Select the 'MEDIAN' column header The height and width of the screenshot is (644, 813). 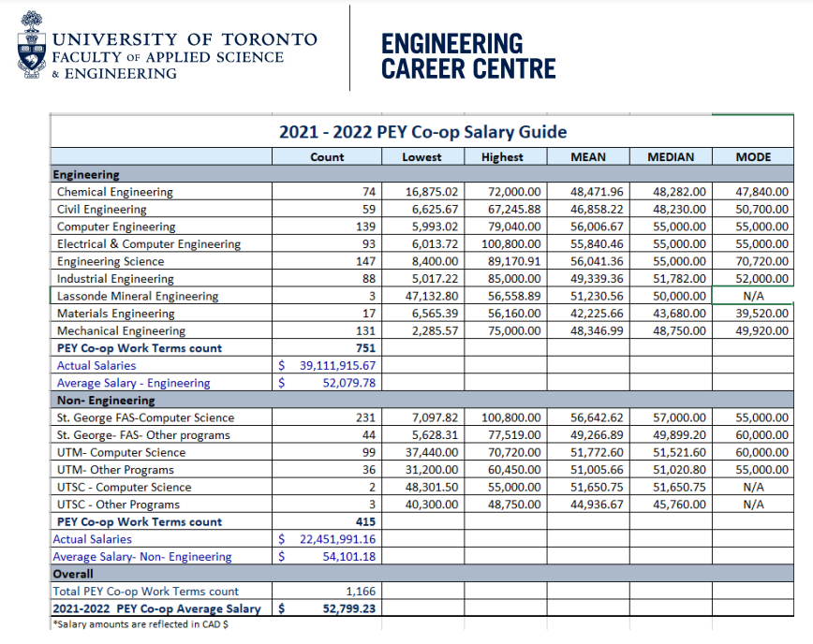671,157
